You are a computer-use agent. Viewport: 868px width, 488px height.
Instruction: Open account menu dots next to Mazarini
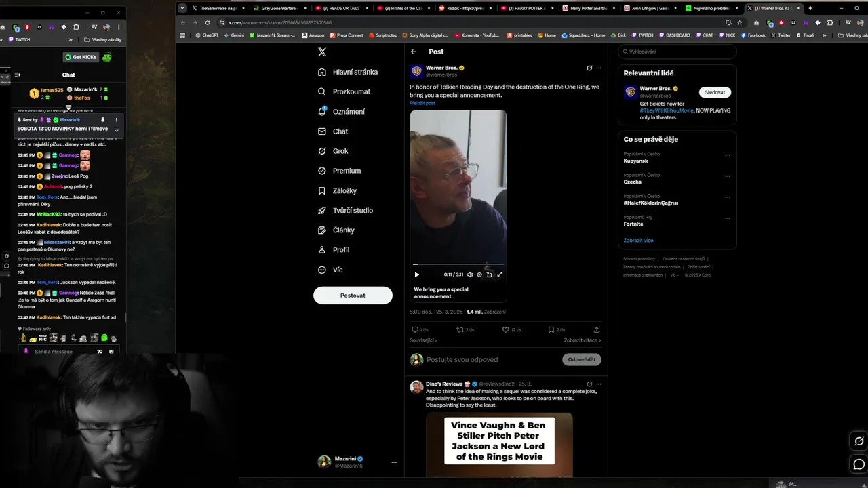pyautogui.click(x=394, y=462)
